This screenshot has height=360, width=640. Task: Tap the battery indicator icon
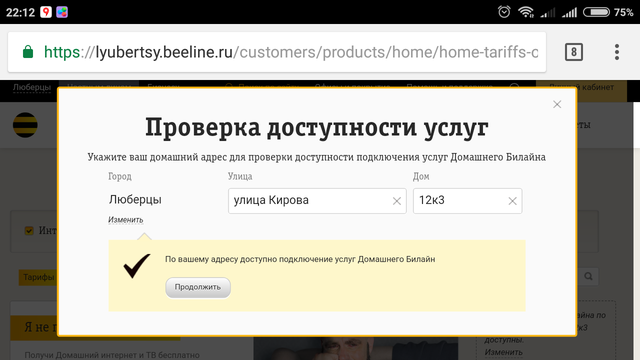[x=596, y=12]
